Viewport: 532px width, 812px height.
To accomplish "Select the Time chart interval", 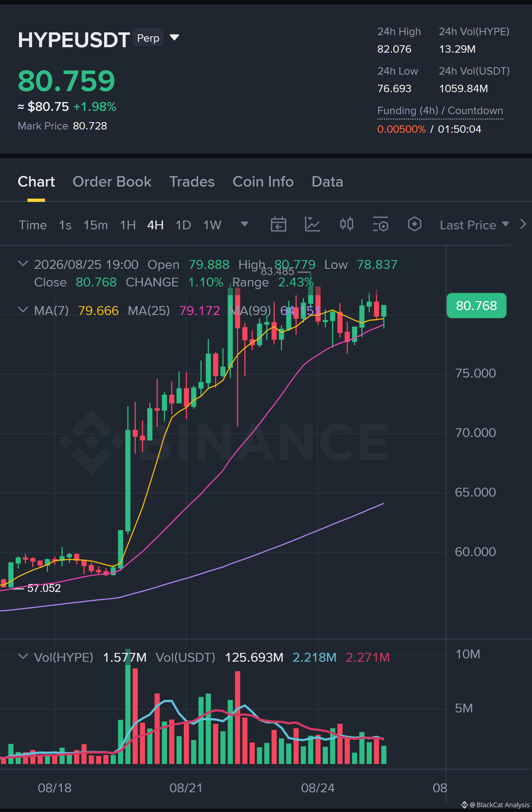I will point(33,225).
